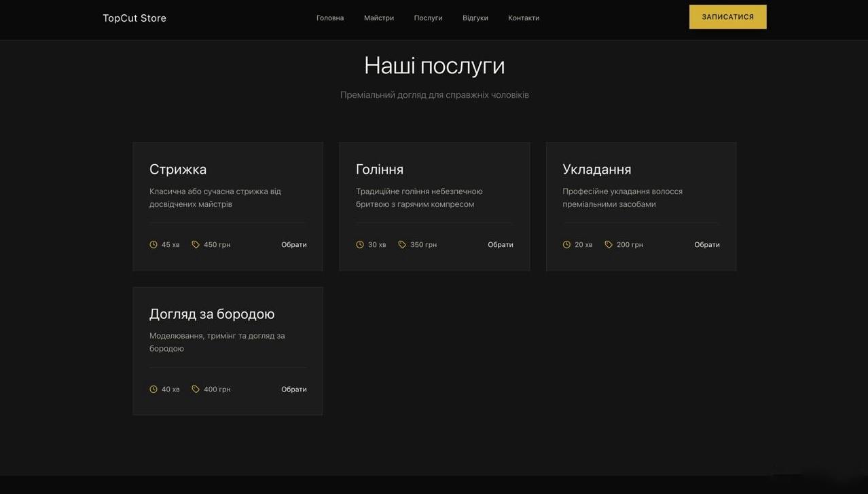Click the 40 хв duration text
This screenshot has height=494, width=868.
(170, 389)
